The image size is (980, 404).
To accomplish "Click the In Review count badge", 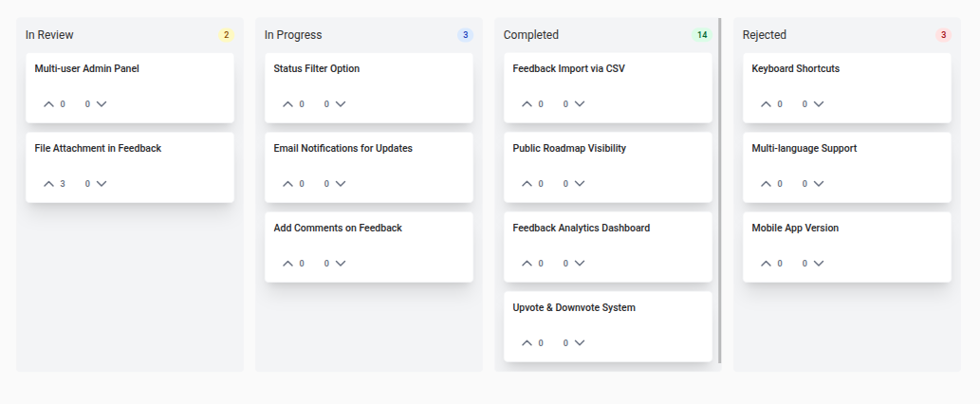I will click(226, 35).
